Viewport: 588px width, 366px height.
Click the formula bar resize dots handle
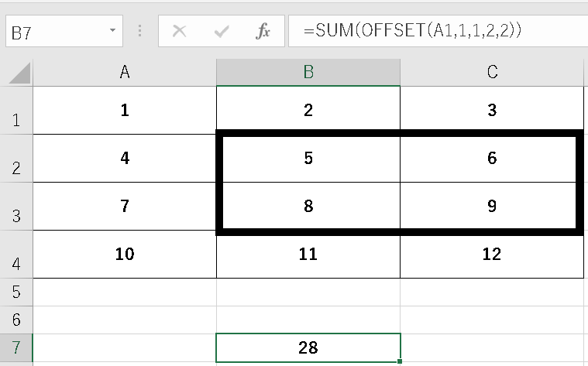[139, 32]
